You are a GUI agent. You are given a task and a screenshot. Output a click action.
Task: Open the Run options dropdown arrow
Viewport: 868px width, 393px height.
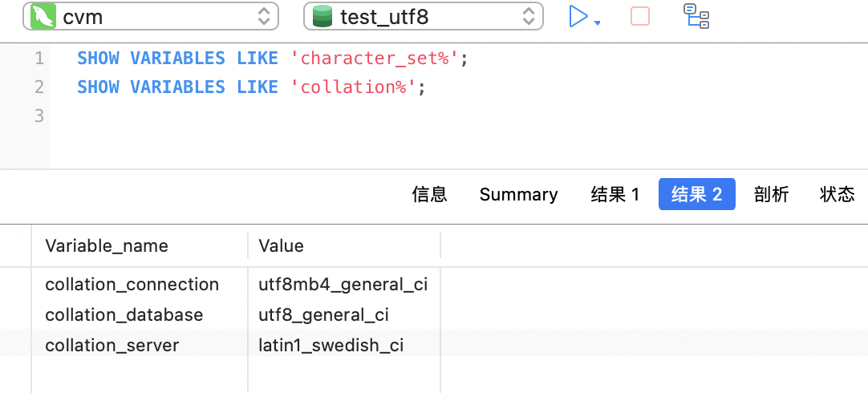[598, 22]
